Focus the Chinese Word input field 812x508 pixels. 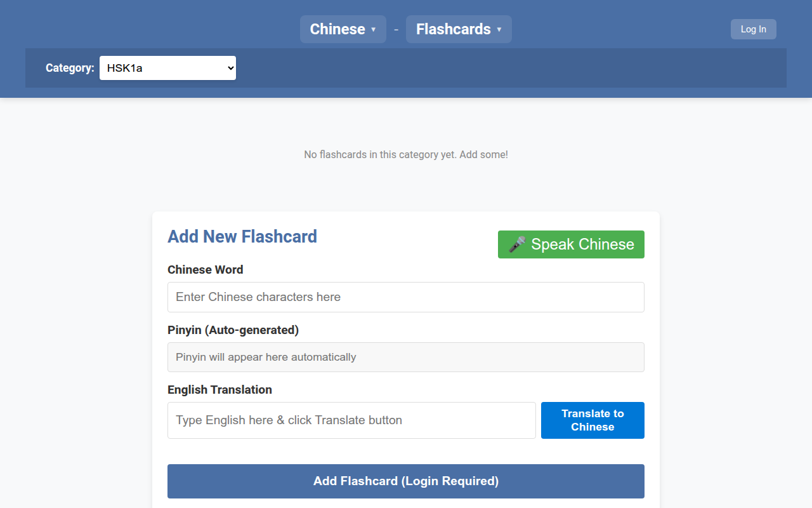pos(406,297)
